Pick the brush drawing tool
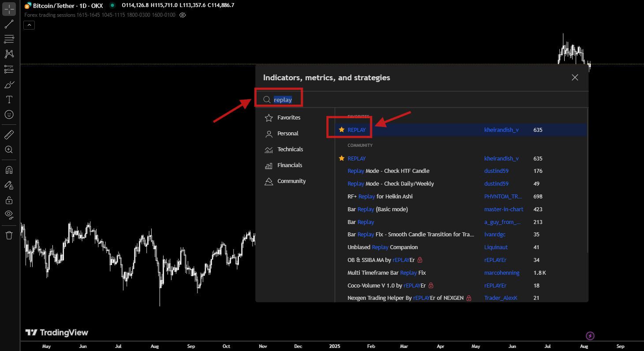 click(9, 84)
